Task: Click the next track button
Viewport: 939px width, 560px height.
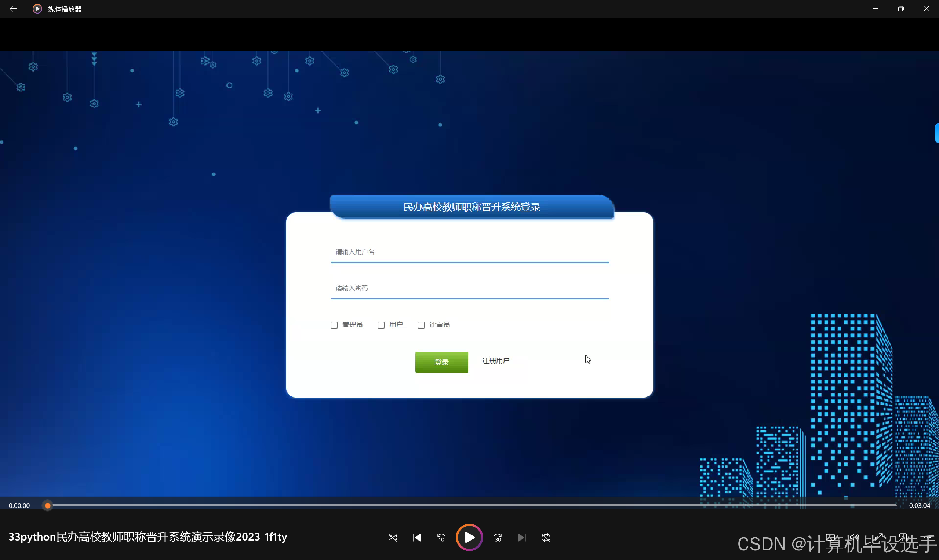Action: (521, 537)
